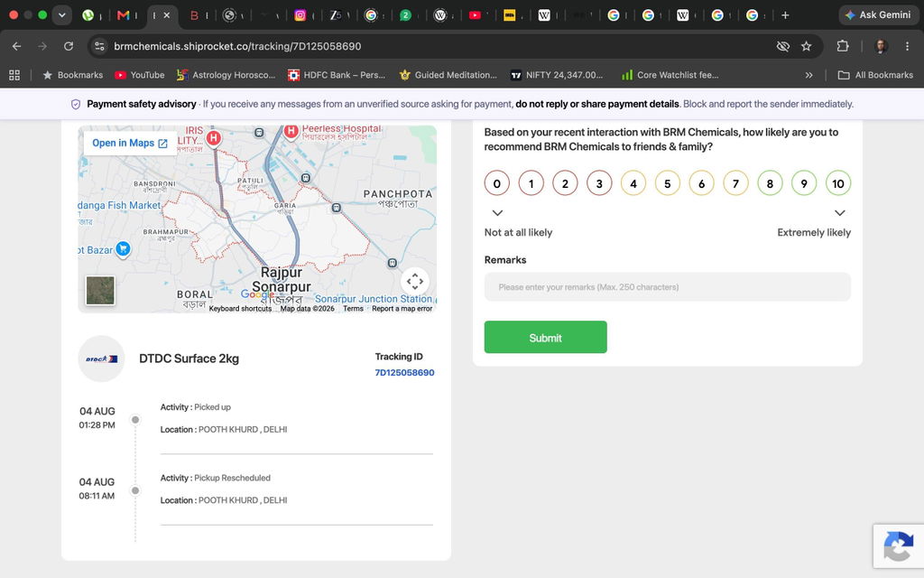Open map Keyboard shortcuts
924x578 pixels.
tap(240, 309)
